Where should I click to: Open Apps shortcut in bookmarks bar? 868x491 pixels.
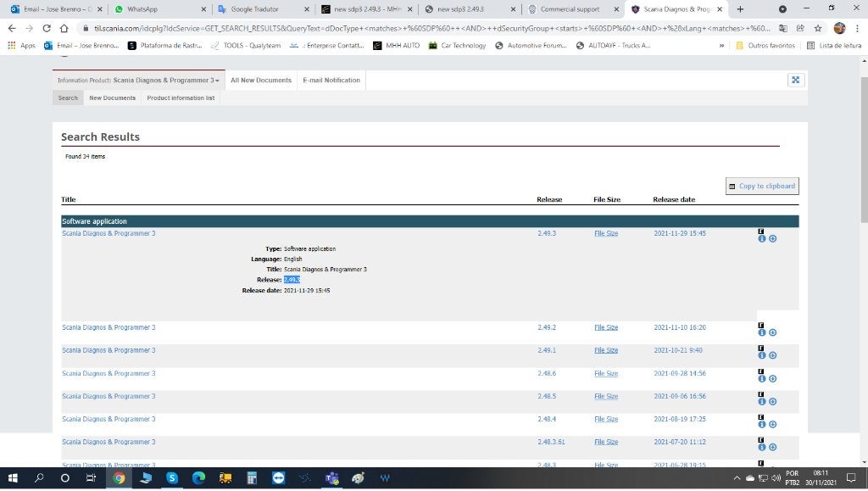coord(21,46)
